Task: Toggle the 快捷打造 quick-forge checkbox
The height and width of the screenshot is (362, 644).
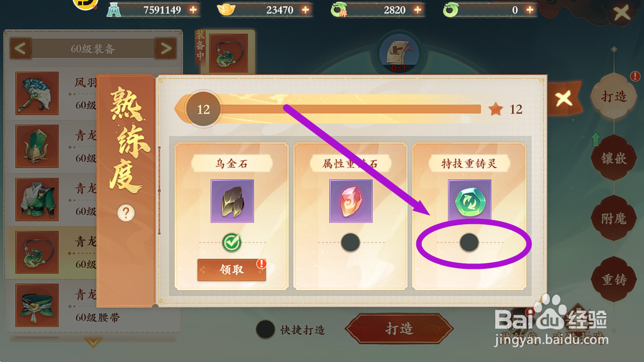Action: tap(265, 329)
